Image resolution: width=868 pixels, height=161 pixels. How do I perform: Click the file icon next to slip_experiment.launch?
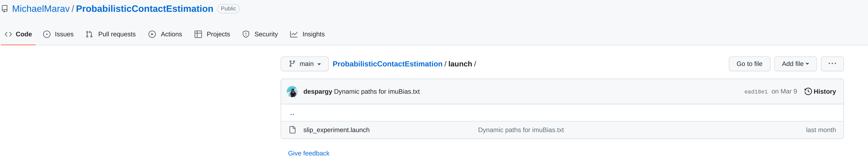[x=292, y=130]
